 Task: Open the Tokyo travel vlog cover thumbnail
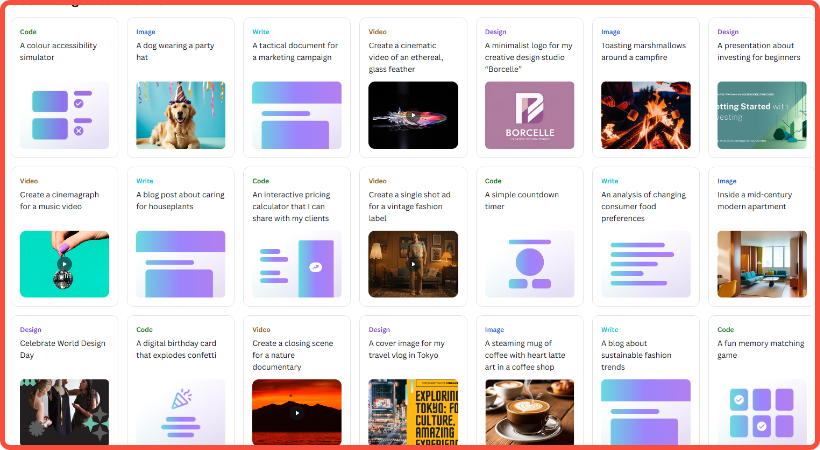[413, 412]
